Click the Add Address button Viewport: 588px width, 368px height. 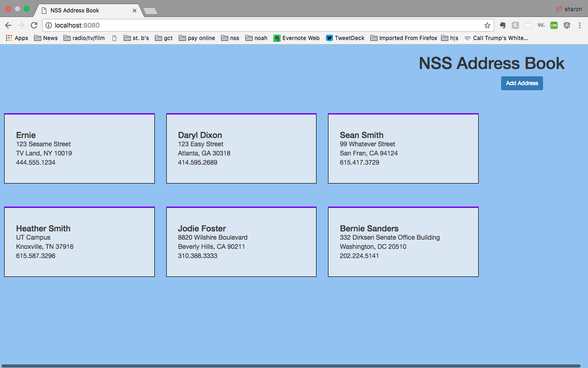(x=522, y=83)
